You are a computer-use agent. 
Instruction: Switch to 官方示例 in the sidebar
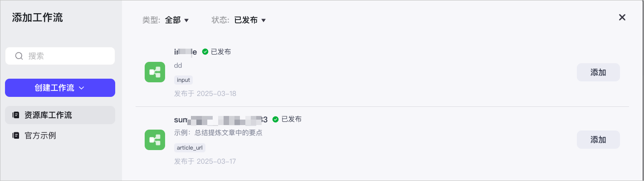point(60,136)
